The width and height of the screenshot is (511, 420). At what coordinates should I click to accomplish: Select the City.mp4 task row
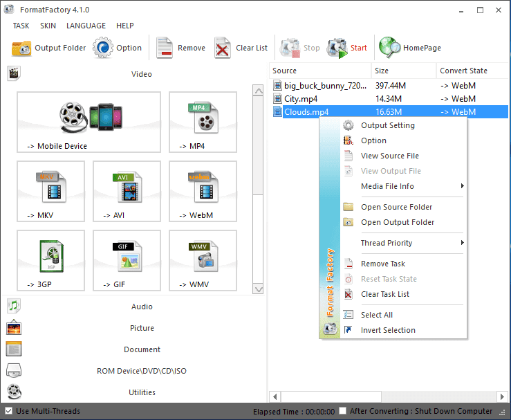(389, 98)
